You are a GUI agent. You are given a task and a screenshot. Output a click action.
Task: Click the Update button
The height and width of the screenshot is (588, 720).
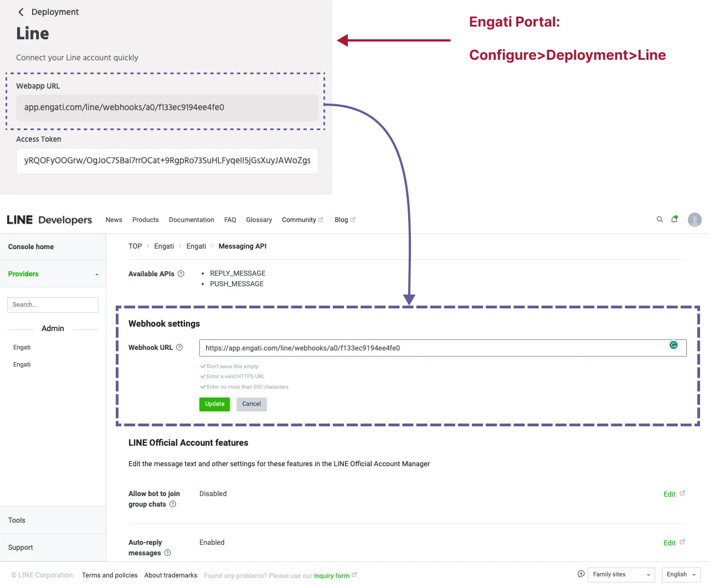coord(214,404)
